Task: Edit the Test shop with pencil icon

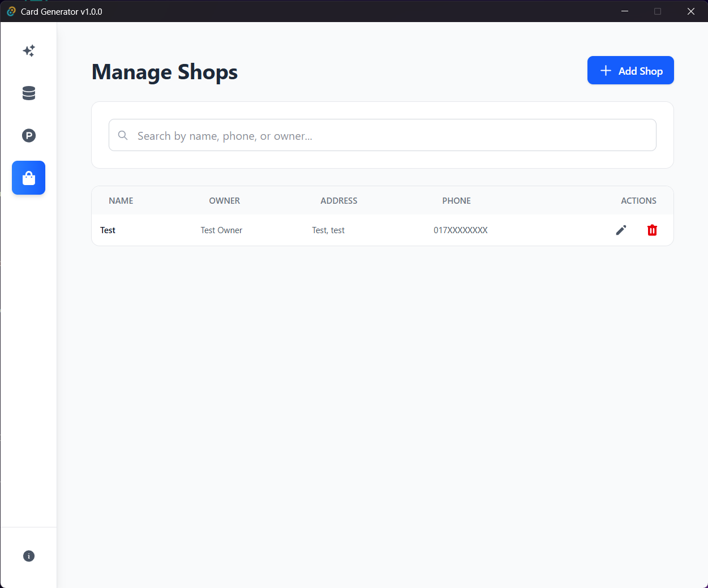Action: tap(621, 230)
